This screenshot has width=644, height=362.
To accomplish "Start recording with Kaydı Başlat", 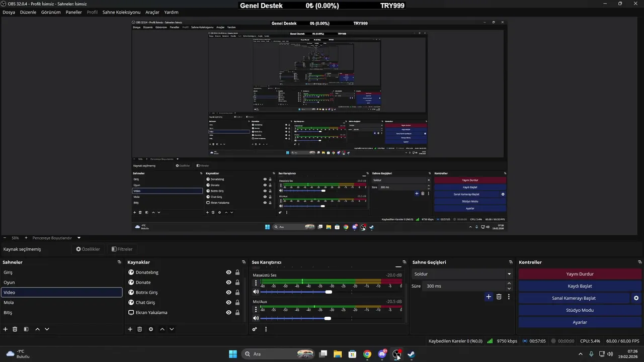I will 580,286.
